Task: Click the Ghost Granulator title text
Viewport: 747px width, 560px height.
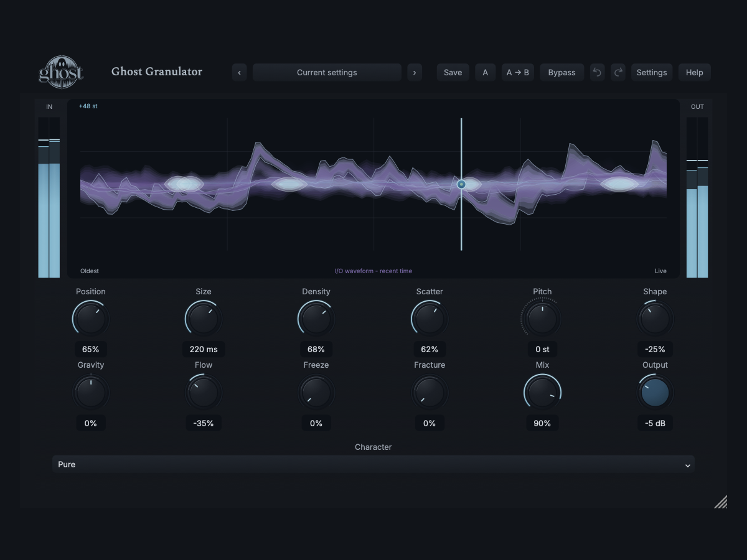Action: [x=157, y=72]
